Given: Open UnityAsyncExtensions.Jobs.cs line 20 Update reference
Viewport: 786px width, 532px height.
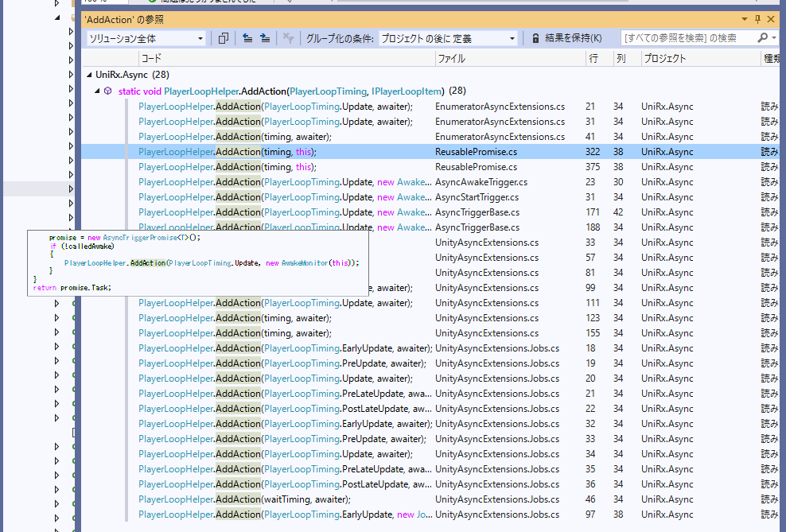Looking at the screenshot, I should coord(430,379).
